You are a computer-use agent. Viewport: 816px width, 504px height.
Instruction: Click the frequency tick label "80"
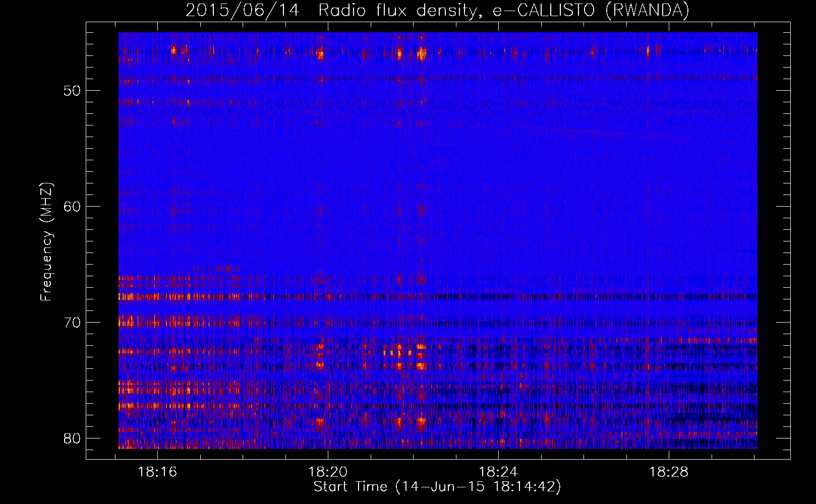pos(72,438)
